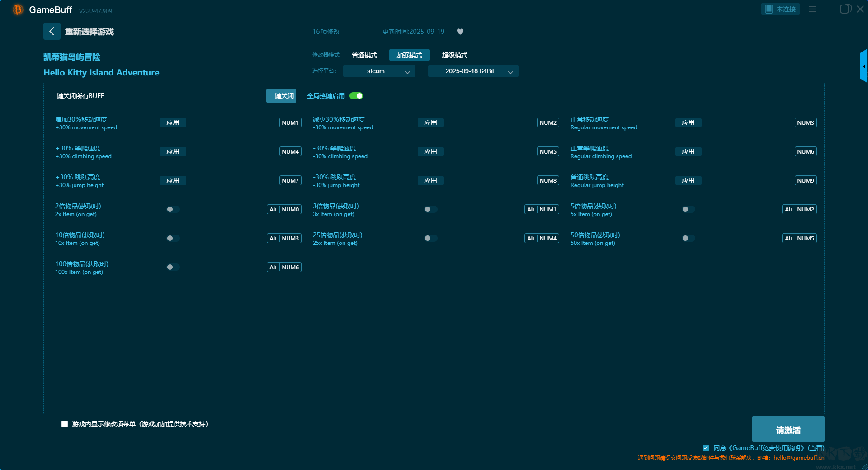
Task: Click the Alt NUM4 hotkey for 25x Item
Action: pyautogui.click(x=542, y=238)
